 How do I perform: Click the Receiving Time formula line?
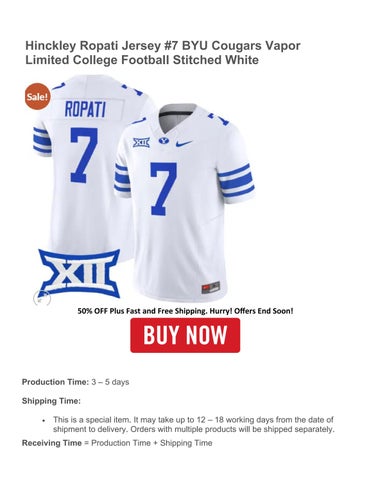point(117,443)
